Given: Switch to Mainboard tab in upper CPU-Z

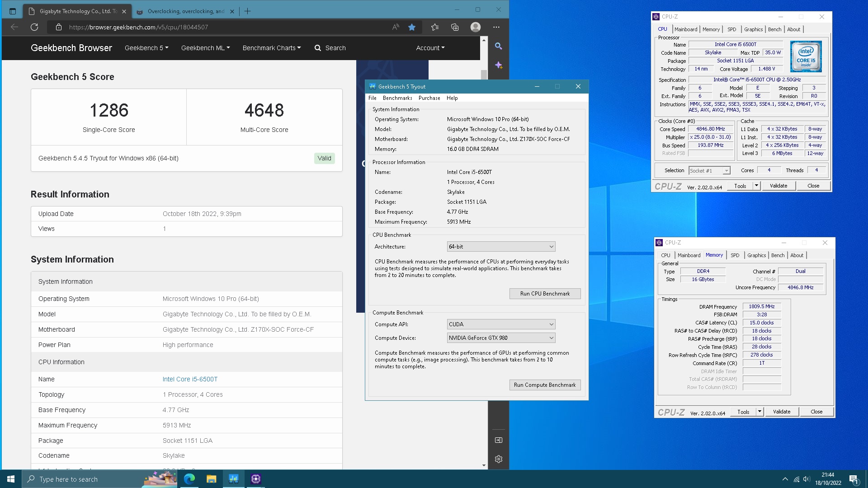Looking at the screenshot, I should pos(686,29).
